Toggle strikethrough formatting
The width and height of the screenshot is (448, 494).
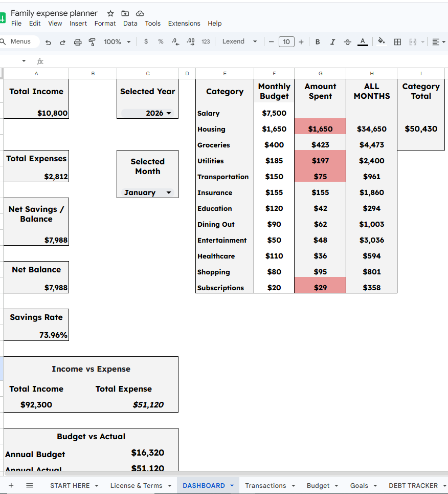click(347, 41)
